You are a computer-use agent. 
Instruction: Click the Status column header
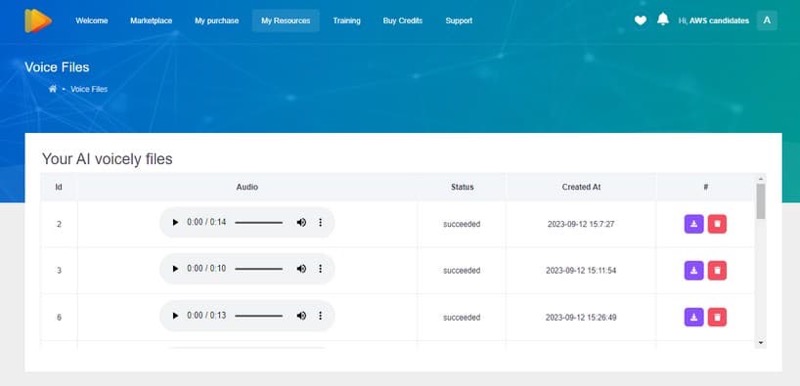coord(462,187)
